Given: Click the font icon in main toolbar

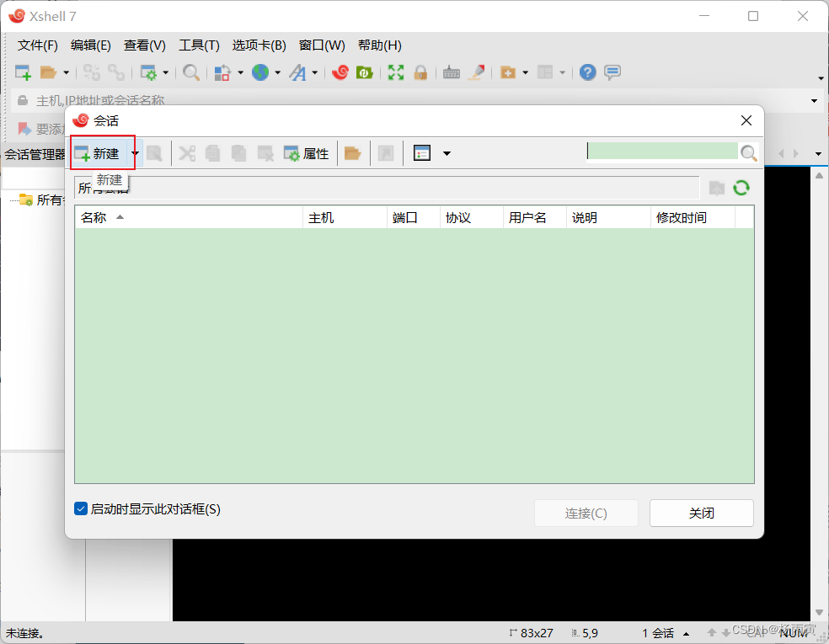Looking at the screenshot, I should (297, 72).
